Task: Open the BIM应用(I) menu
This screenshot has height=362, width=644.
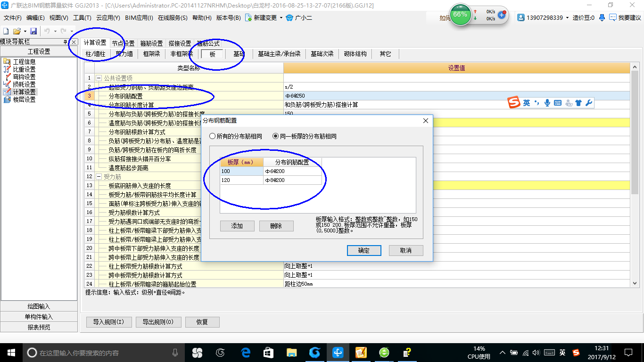Action: pyautogui.click(x=139, y=18)
